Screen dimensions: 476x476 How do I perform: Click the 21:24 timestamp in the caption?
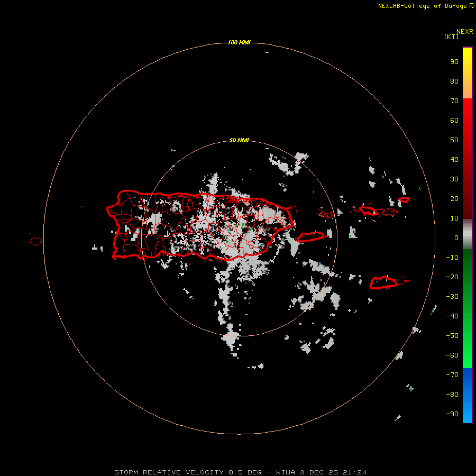click(x=354, y=472)
